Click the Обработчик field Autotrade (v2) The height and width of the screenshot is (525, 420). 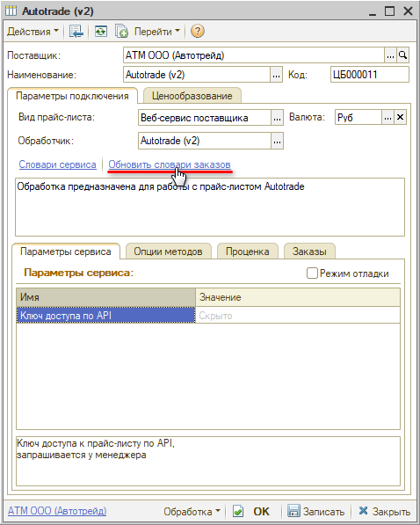[x=204, y=141]
